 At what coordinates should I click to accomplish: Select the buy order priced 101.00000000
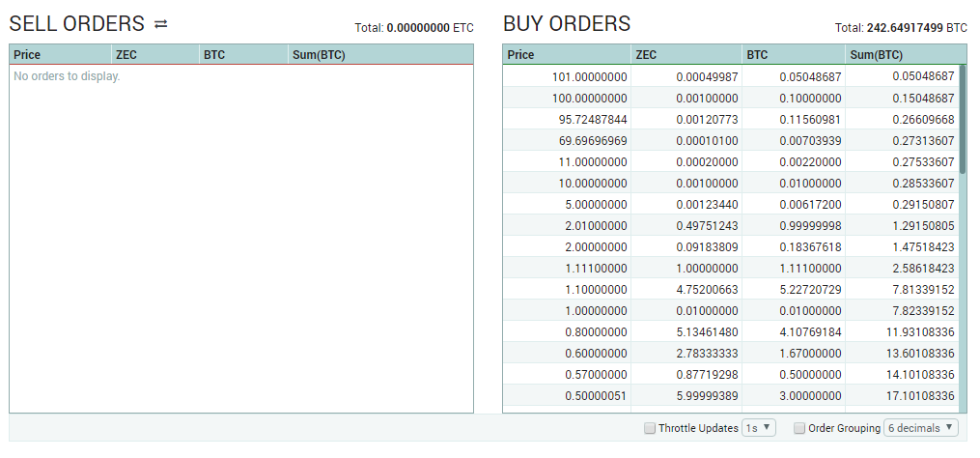click(x=731, y=76)
